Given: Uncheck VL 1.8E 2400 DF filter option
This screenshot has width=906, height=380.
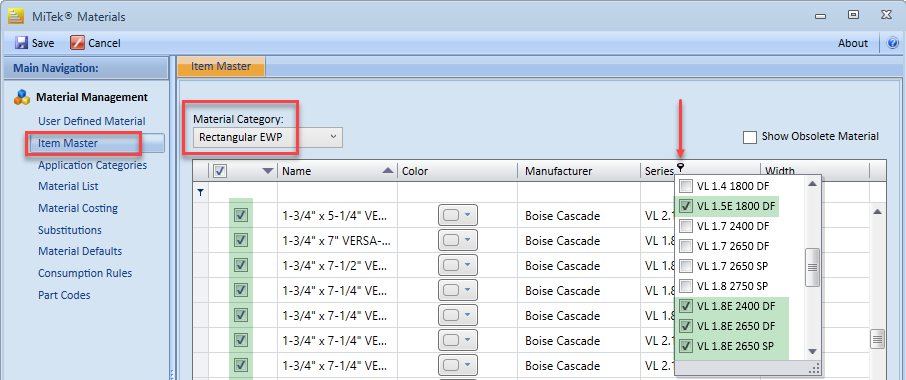Looking at the screenshot, I should coord(686,306).
